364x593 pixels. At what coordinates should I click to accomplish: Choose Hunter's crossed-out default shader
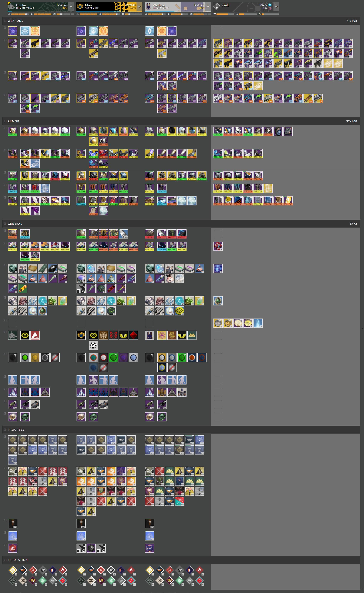(55, 358)
